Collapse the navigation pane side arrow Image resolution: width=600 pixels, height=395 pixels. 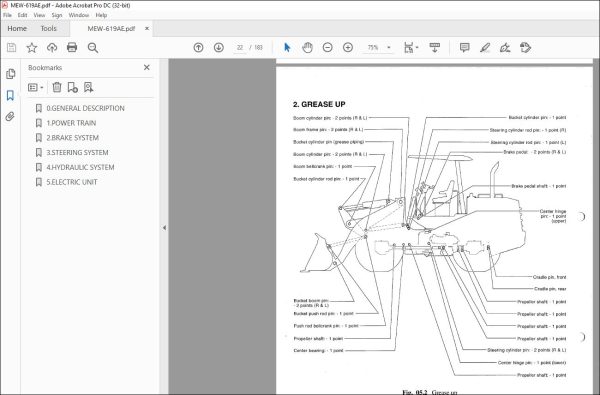pyautogui.click(x=164, y=227)
